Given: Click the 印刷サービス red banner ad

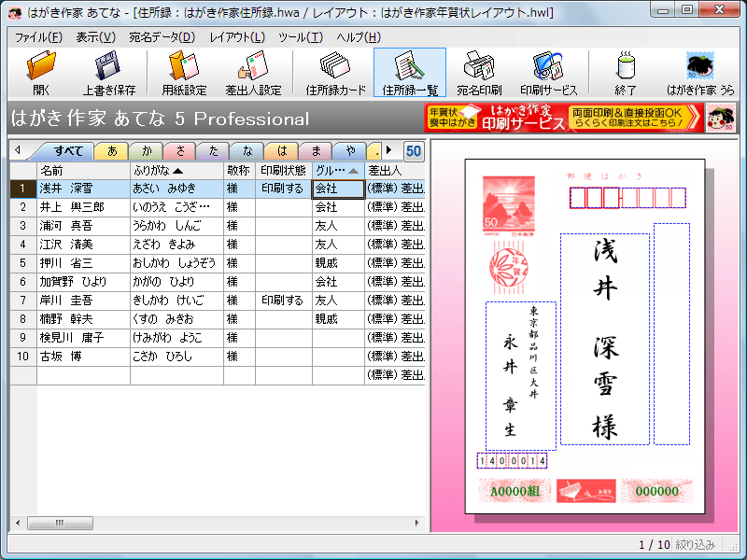Looking at the screenshot, I should point(563,118).
